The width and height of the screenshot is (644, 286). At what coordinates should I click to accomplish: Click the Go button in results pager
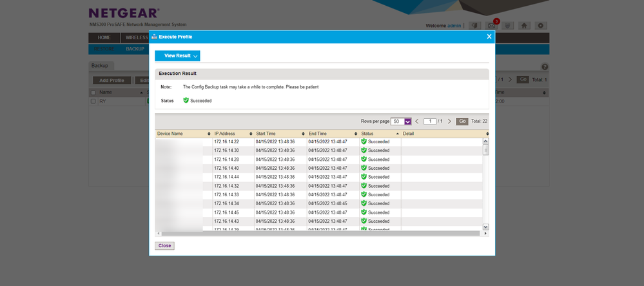coord(462,121)
